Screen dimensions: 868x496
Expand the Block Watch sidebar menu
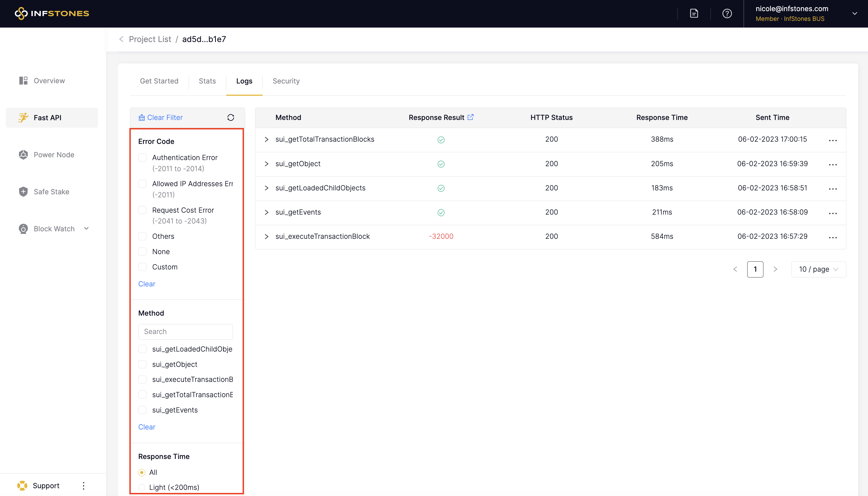point(87,229)
